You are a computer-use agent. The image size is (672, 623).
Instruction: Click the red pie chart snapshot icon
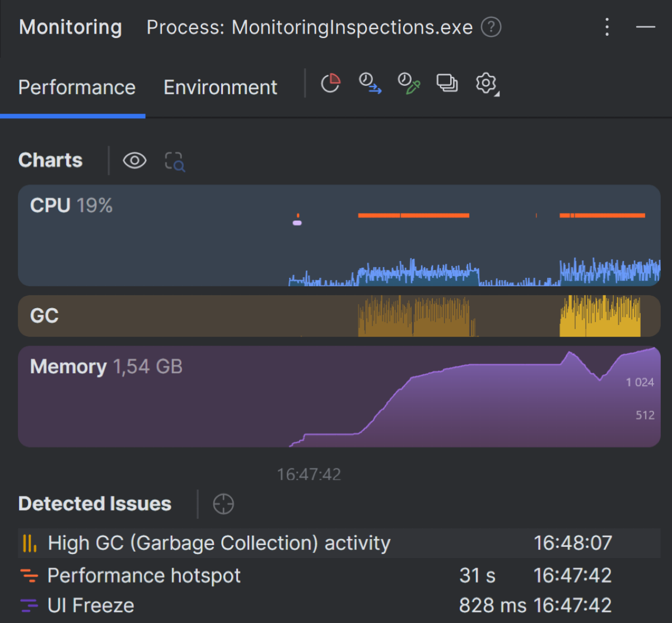tap(330, 83)
